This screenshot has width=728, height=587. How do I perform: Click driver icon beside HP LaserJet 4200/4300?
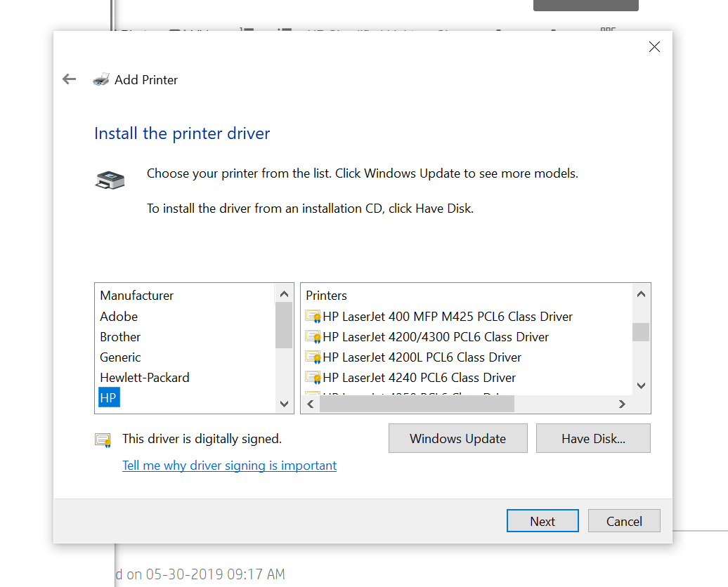tap(313, 336)
